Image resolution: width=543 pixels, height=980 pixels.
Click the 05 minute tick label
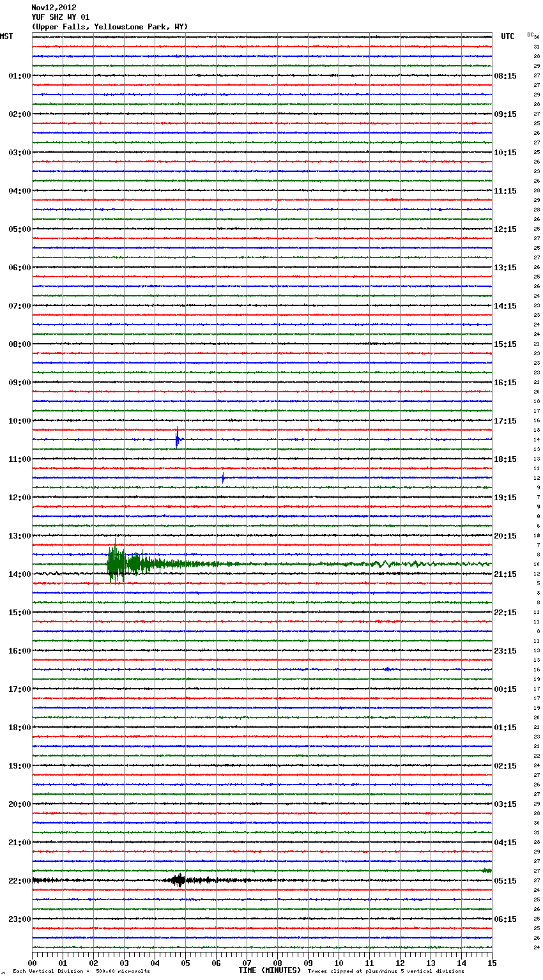[x=185, y=963]
